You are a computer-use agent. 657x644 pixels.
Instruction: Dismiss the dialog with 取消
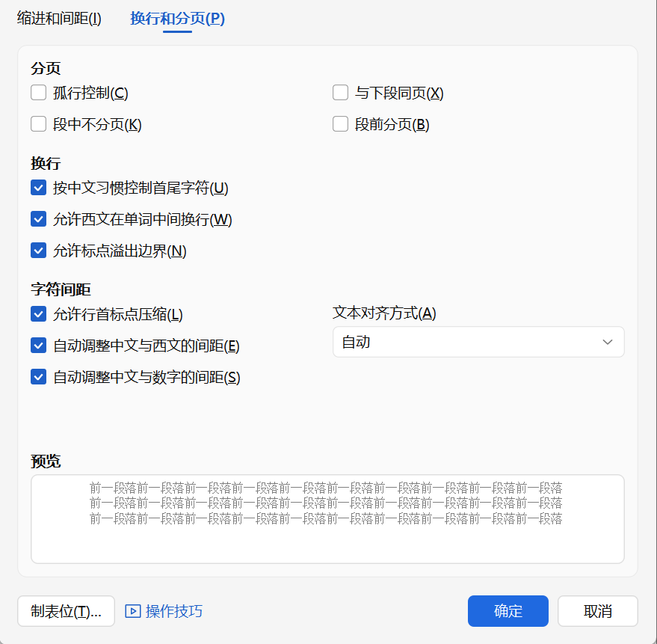click(x=597, y=611)
